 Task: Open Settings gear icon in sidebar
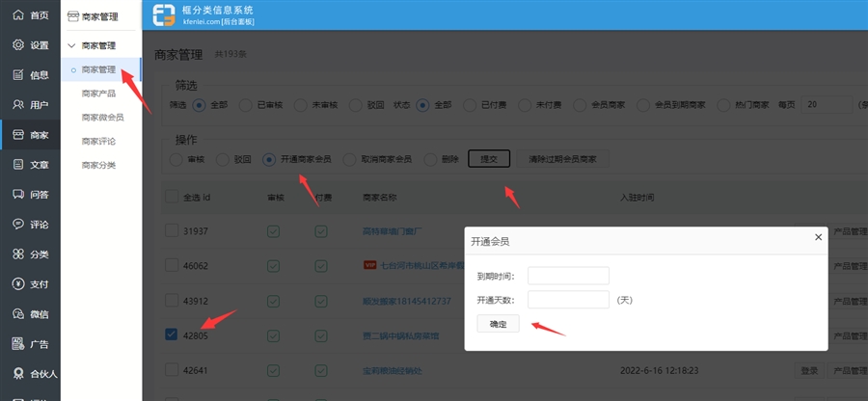pyautogui.click(x=18, y=45)
